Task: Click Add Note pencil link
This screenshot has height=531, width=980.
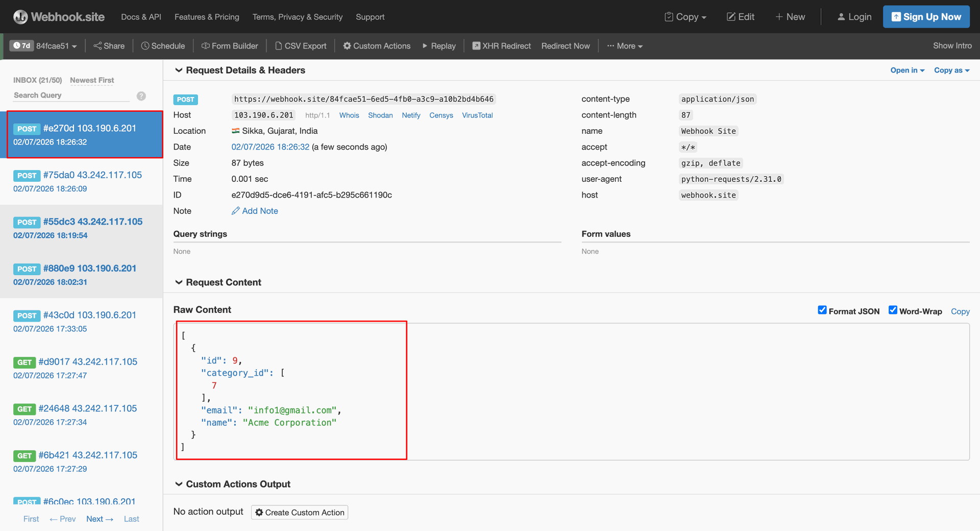Action: click(255, 211)
